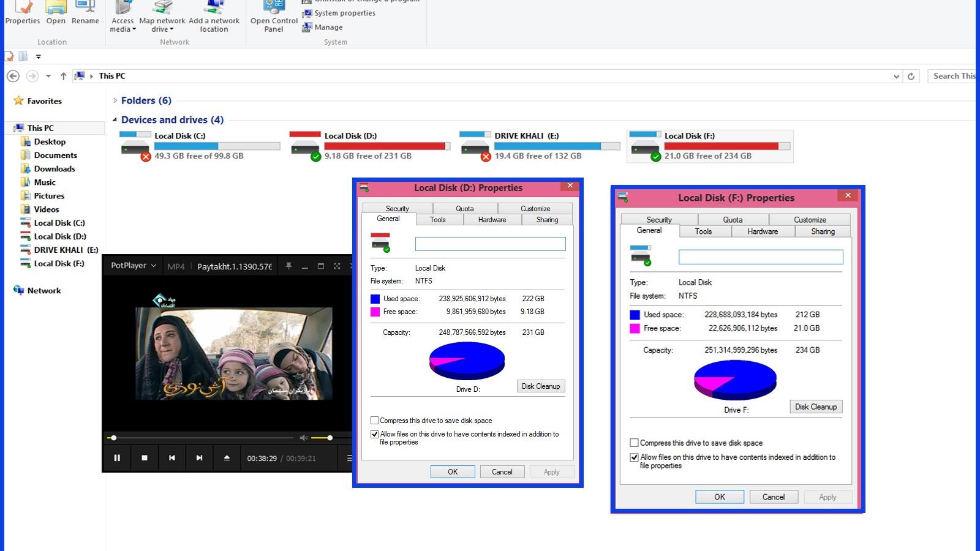Image resolution: width=980 pixels, height=551 pixels.
Task: Click Disk Cleanup in D: Properties
Action: (x=541, y=386)
